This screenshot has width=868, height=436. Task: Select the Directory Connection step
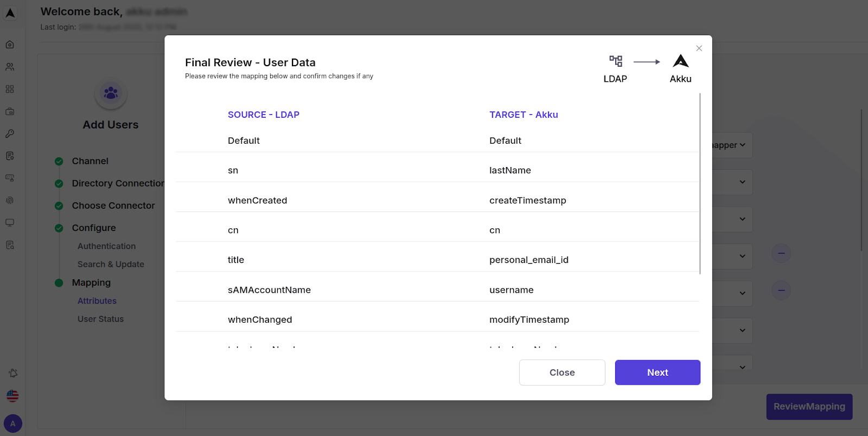coord(118,183)
